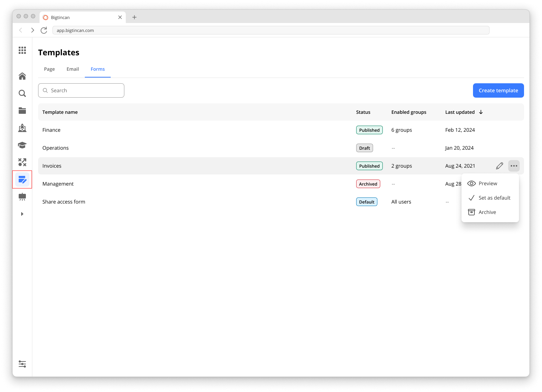Viewport: 542px width, 392px height.
Task: Select the highlighted Templates editor sidebar icon
Action: click(22, 179)
